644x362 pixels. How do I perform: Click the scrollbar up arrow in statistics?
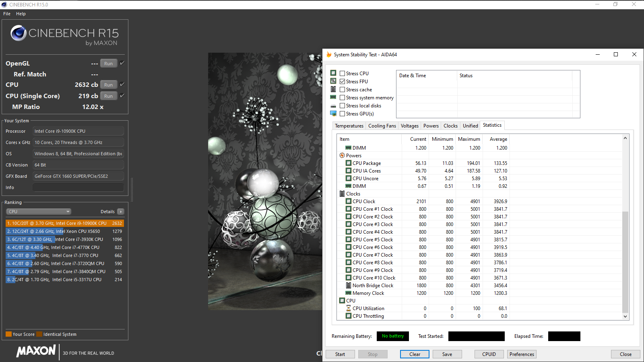pyautogui.click(x=625, y=138)
